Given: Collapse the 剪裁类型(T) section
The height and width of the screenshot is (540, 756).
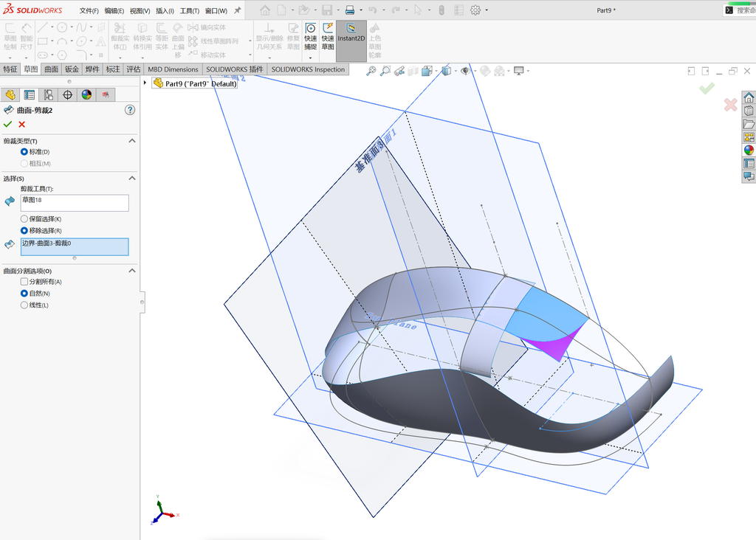Looking at the screenshot, I should [132, 141].
